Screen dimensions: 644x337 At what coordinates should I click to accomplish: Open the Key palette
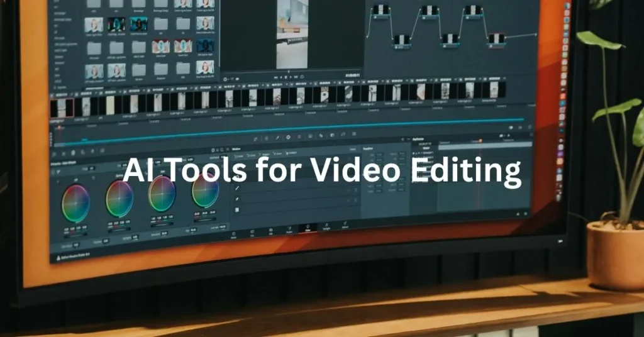coord(332,135)
